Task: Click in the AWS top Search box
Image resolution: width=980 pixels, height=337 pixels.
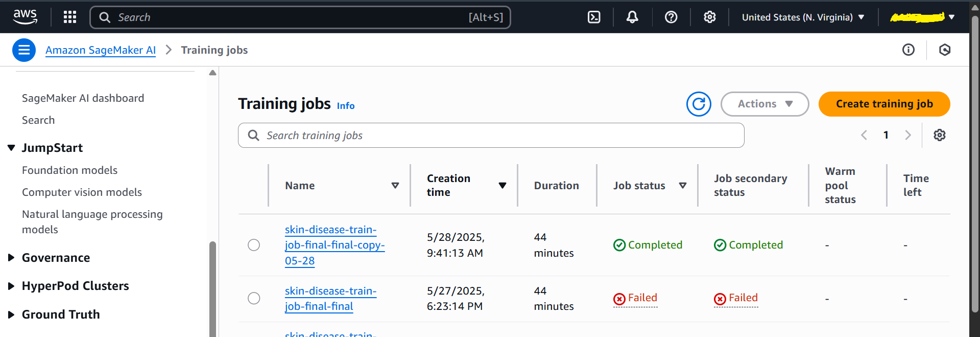Action: (x=300, y=17)
